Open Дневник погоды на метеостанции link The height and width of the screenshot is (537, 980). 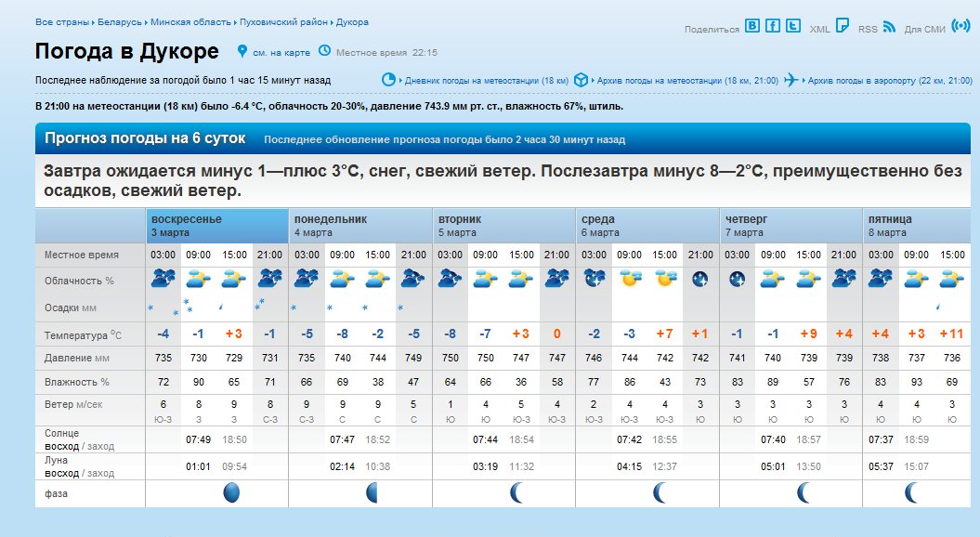[x=486, y=81]
